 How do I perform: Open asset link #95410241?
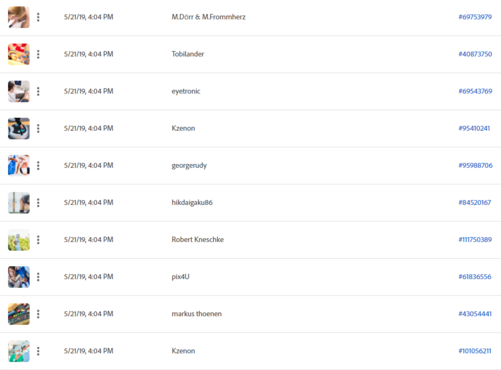pyautogui.click(x=474, y=128)
